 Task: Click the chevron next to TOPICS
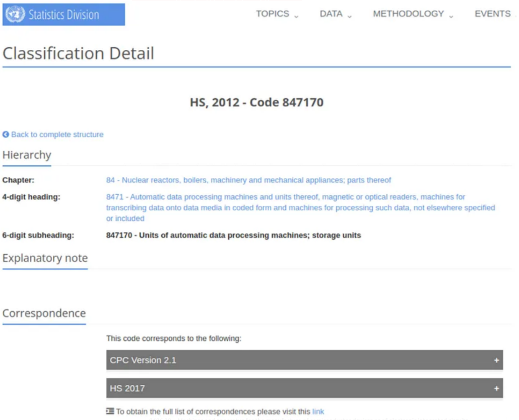[296, 16]
